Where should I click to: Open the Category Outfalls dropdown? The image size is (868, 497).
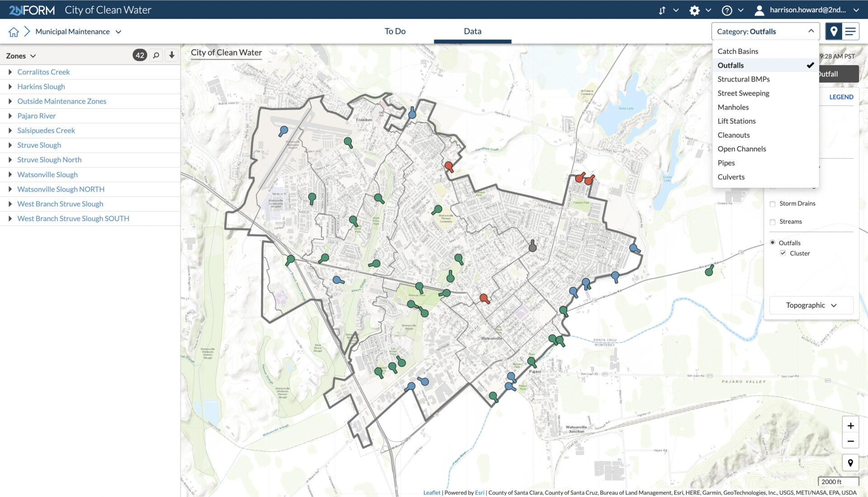click(765, 31)
